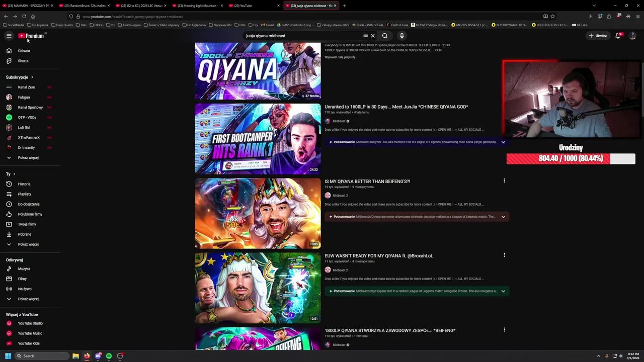644x362 pixels.
Task: Expand the Ty section with Pokaż więcej
Action: [x=28, y=244]
